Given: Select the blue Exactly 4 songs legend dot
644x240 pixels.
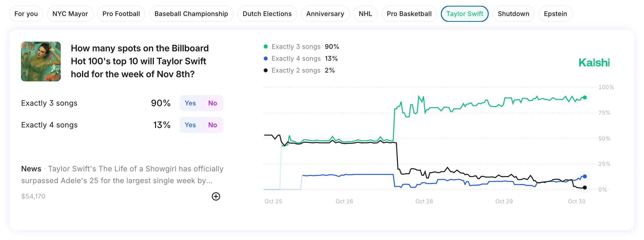Looking at the screenshot, I should coord(266,58).
